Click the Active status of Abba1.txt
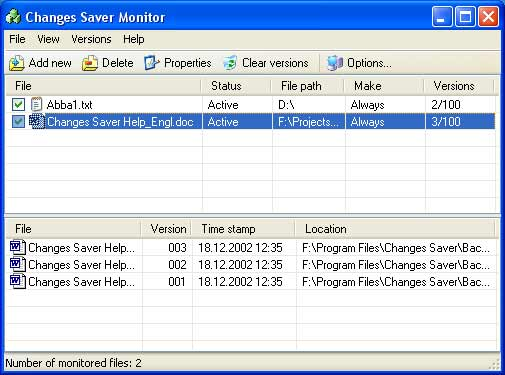 (223, 105)
